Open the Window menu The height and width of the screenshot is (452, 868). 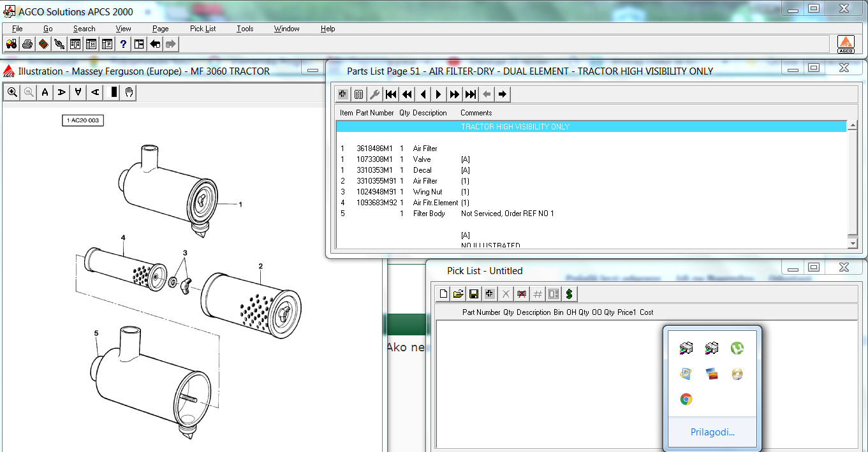point(287,29)
